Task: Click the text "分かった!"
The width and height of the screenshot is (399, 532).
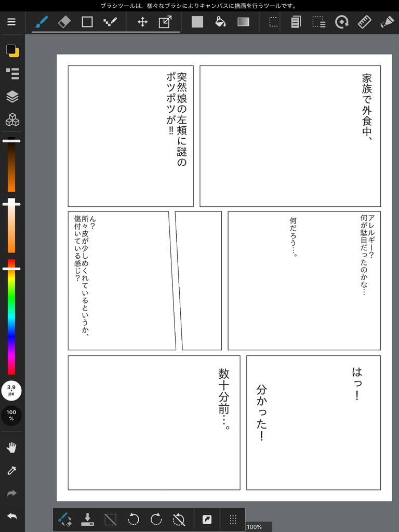Action: click(262, 413)
